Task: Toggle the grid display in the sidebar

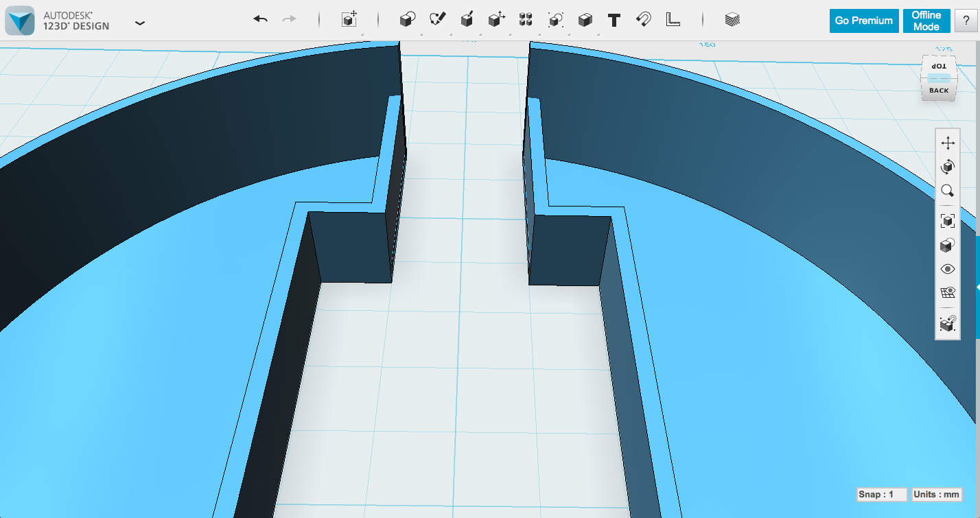Action: 948,292
